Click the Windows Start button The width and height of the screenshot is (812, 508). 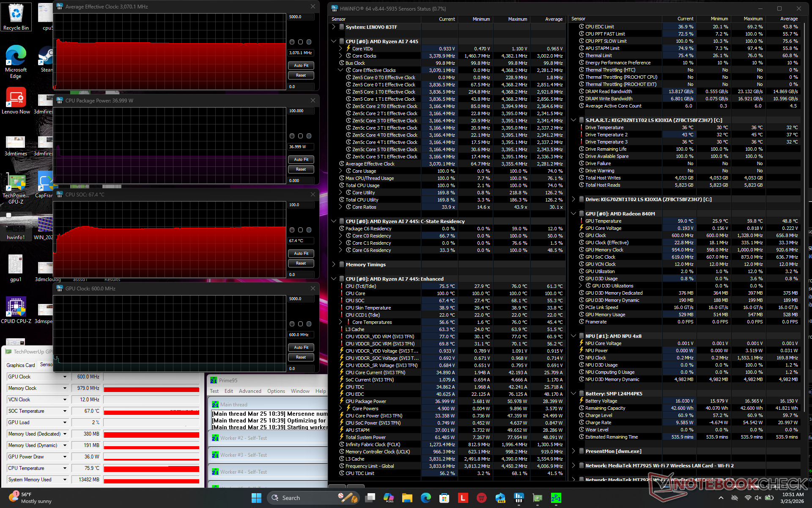click(256, 498)
